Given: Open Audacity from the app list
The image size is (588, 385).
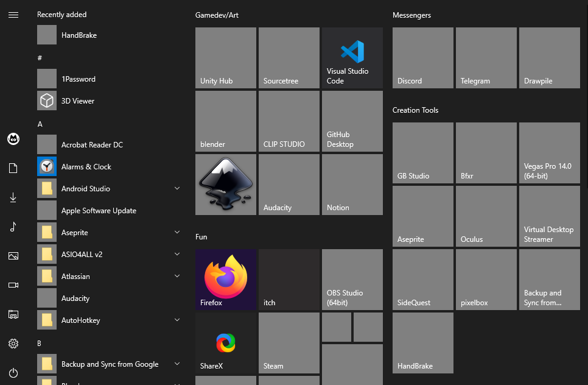Looking at the screenshot, I should pyautogui.click(x=109, y=298).
